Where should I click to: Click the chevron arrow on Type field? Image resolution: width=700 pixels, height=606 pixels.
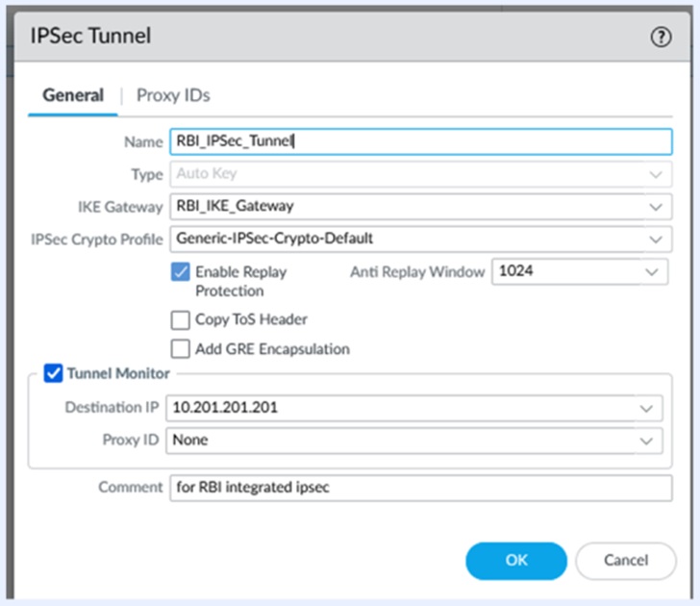tap(655, 174)
